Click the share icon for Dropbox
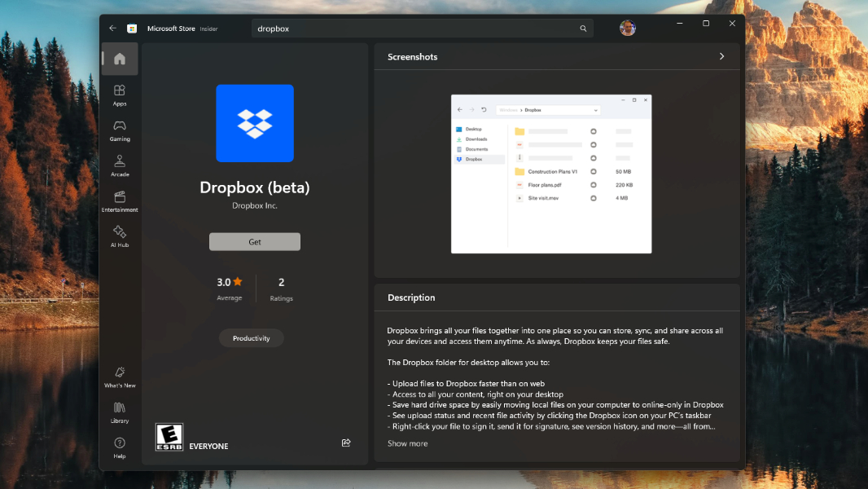 [x=345, y=443]
